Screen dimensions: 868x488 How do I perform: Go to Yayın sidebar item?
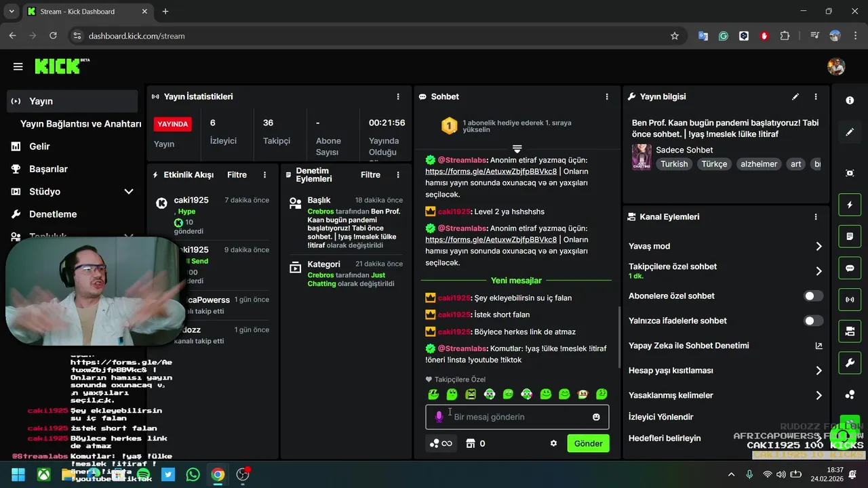click(73, 101)
